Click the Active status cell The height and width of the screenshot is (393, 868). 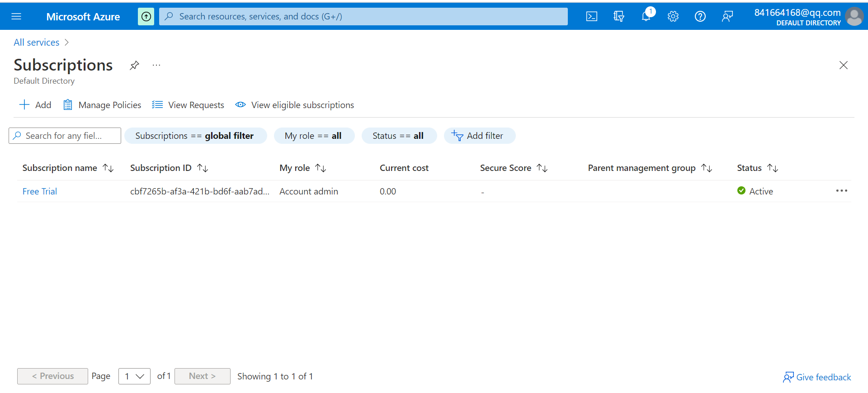(x=755, y=191)
